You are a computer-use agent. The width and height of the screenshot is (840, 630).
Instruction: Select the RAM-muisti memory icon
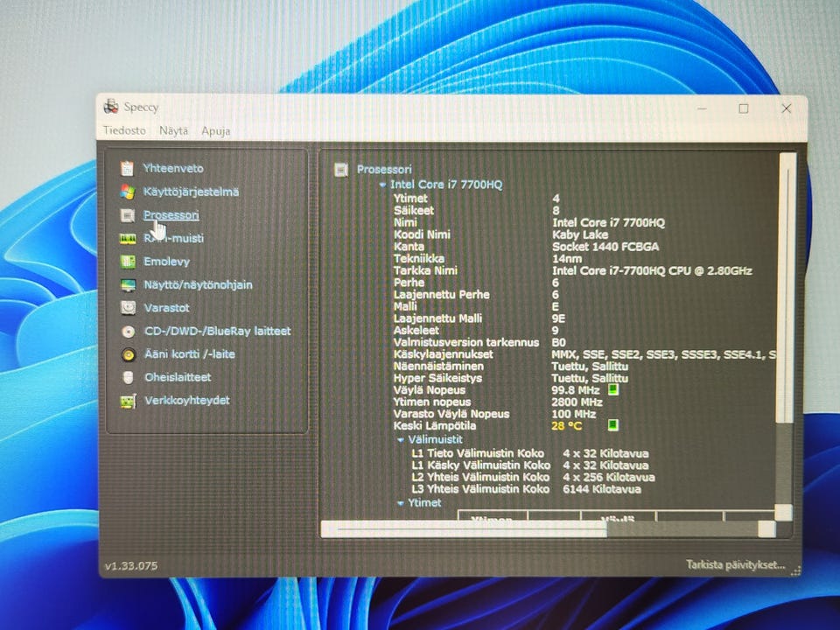click(x=128, y=238)
